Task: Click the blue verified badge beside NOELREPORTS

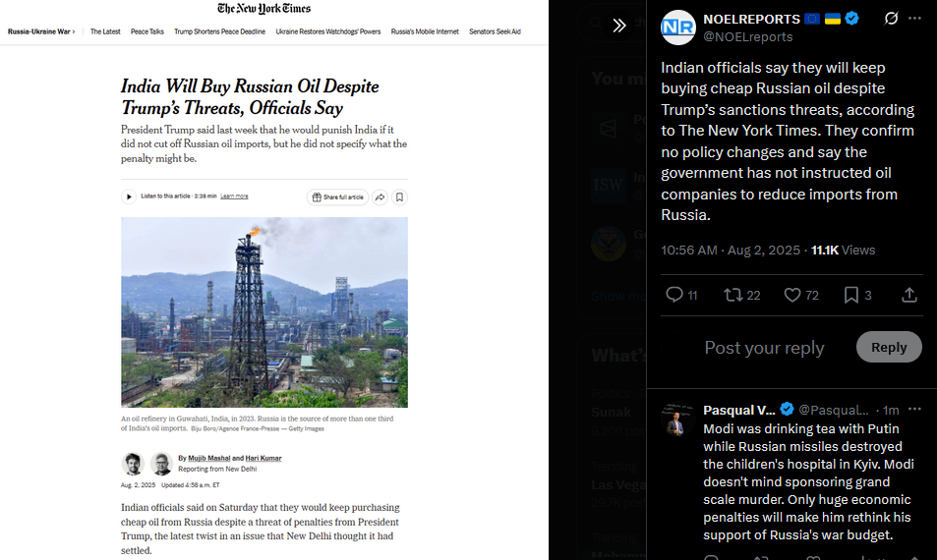Action: click(852, 19)
